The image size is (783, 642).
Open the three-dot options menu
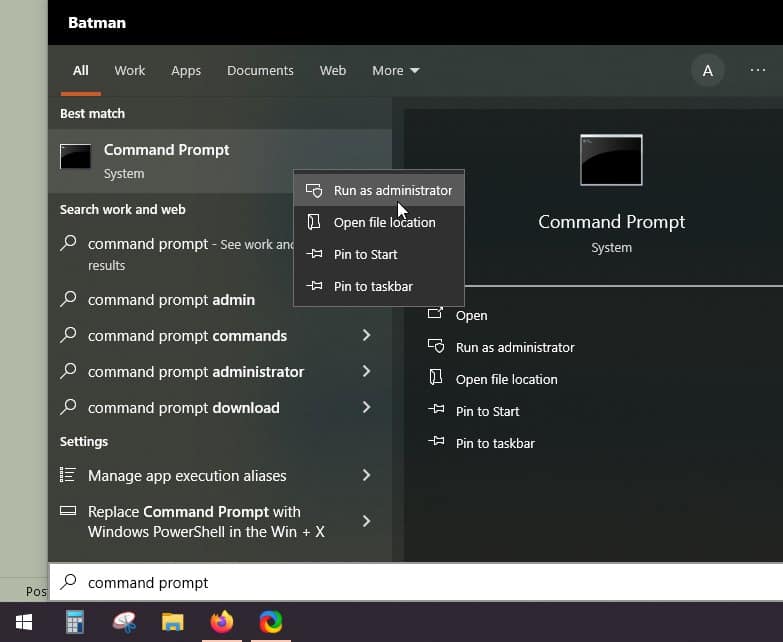click(758, 70)
